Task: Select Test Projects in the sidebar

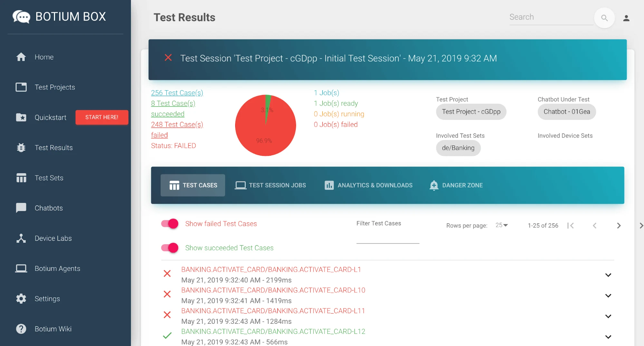Action: tap(54, 87)
